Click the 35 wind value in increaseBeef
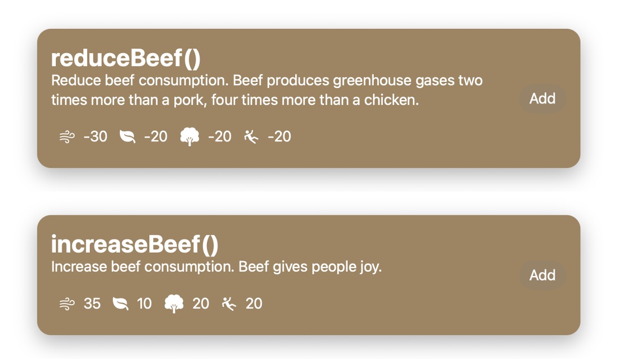 point(92,304)
